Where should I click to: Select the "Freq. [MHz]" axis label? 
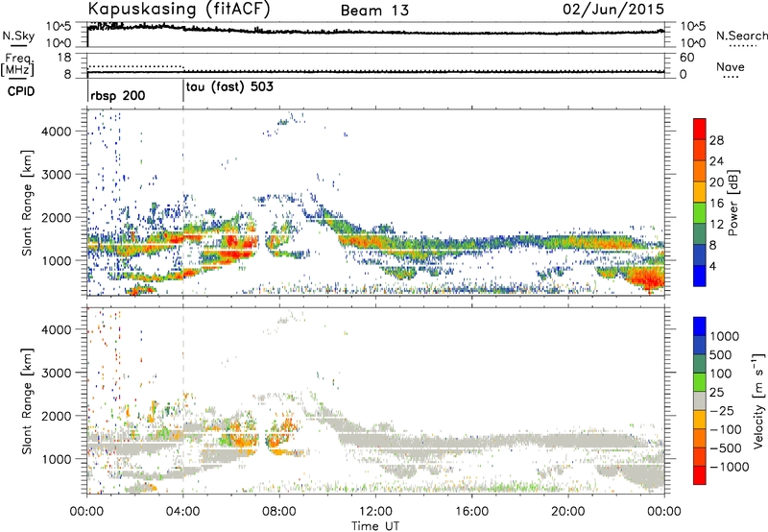tap(18, 64)
